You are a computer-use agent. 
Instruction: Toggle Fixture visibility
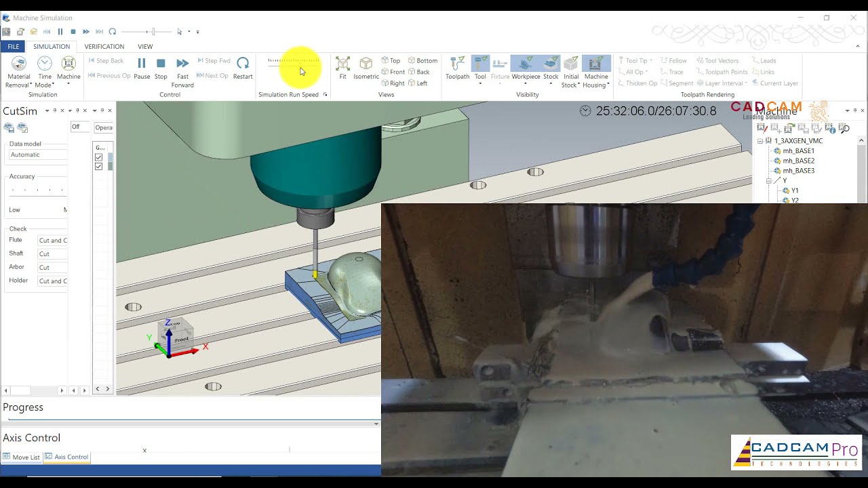tap(500, 68)
